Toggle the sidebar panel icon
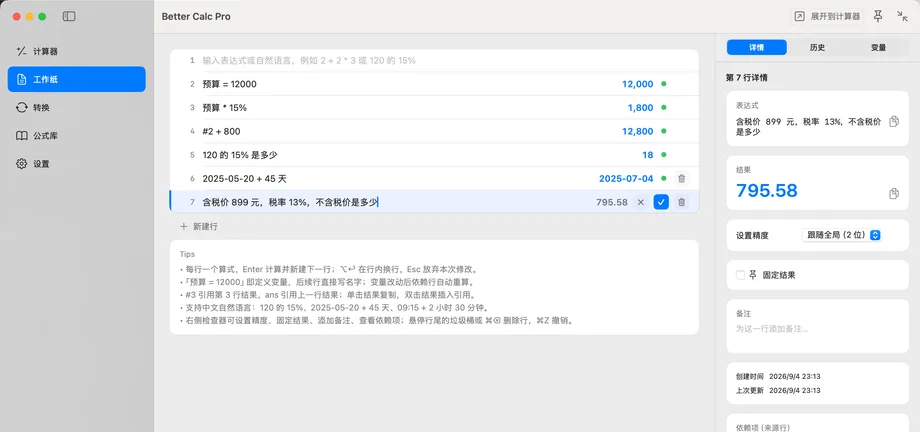This screenshot has width=920, height=432. (69, 16)
